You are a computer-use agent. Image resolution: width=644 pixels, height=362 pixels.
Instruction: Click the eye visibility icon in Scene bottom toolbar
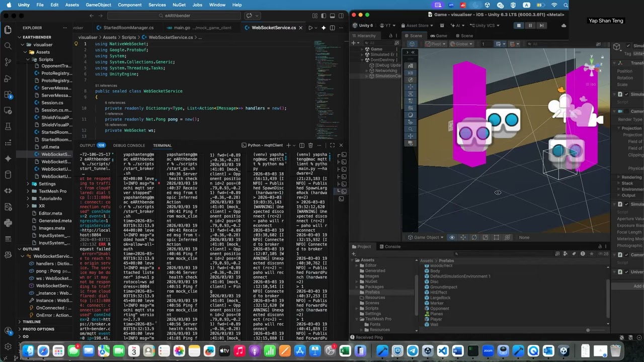[452, 237]
